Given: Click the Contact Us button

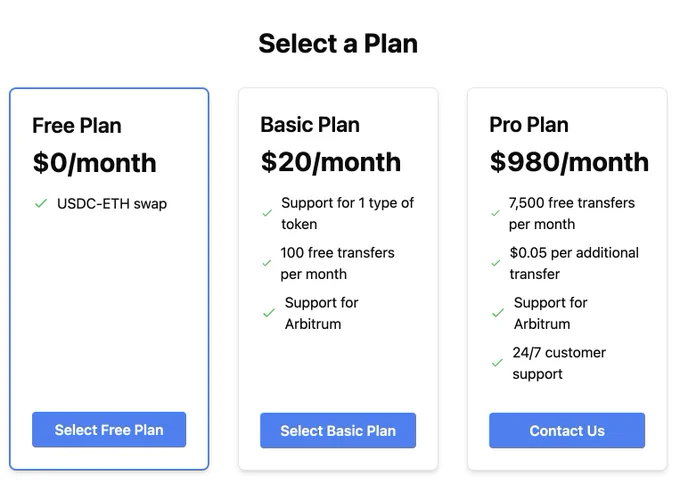Looking at the screenshot, I should (x=567, y=430).
